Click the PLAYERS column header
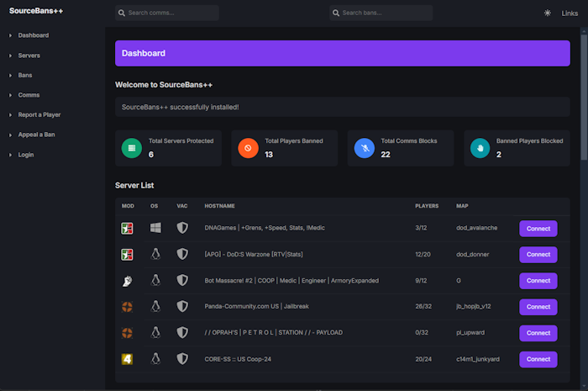 427,206
